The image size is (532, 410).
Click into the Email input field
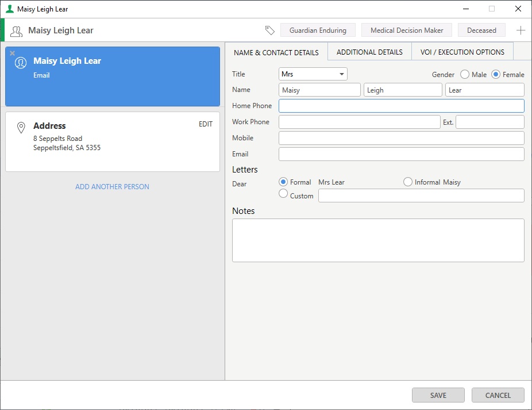pyautogui.click(x=402, y=154)
